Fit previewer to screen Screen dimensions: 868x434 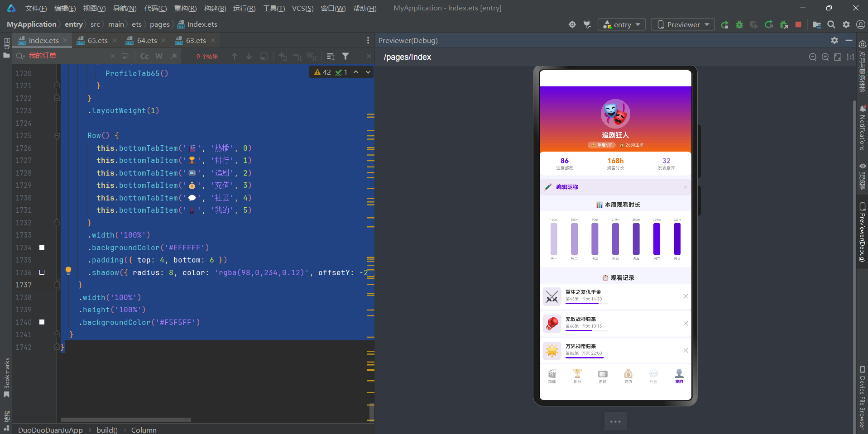tap(838, 57)
